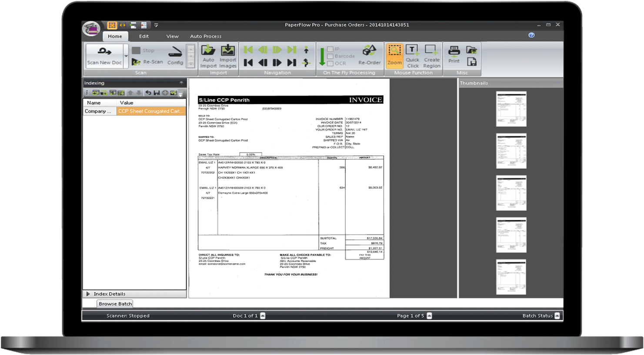
Task: Click the 'CCP Sheet Corrugated Cart...' value field
Action: pos(151,111)
